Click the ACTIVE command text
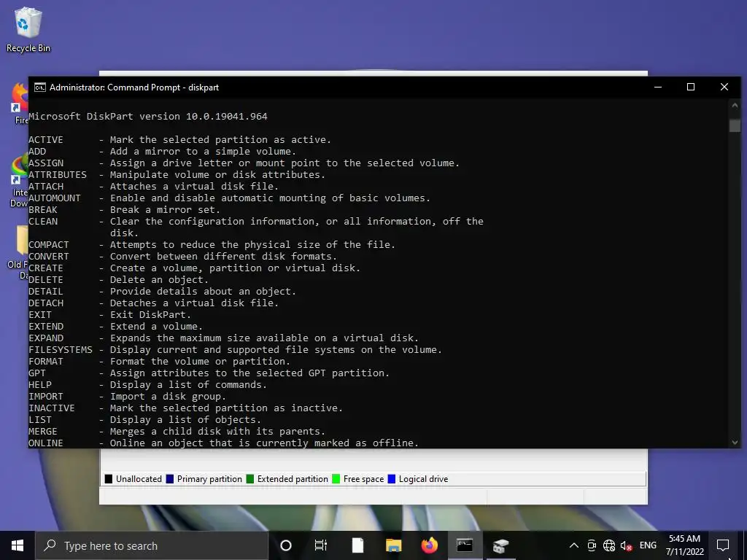747x560 pixels. 46,140
